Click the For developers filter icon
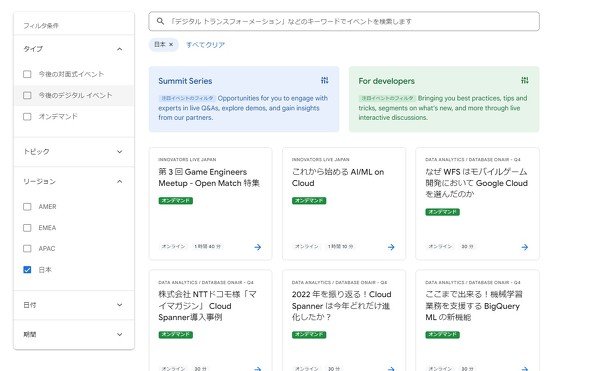 point(525,80)
